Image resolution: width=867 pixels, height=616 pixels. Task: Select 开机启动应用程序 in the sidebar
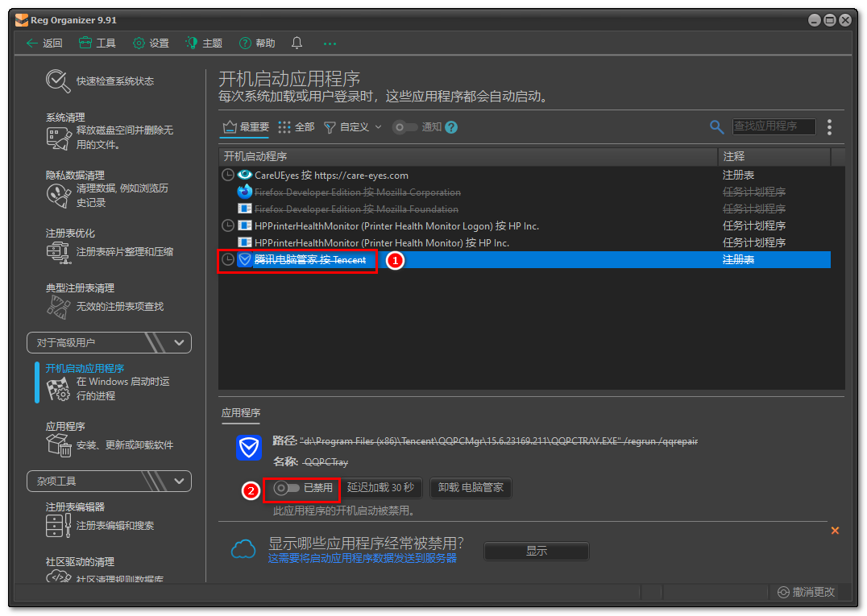click(x=85, y=369)
